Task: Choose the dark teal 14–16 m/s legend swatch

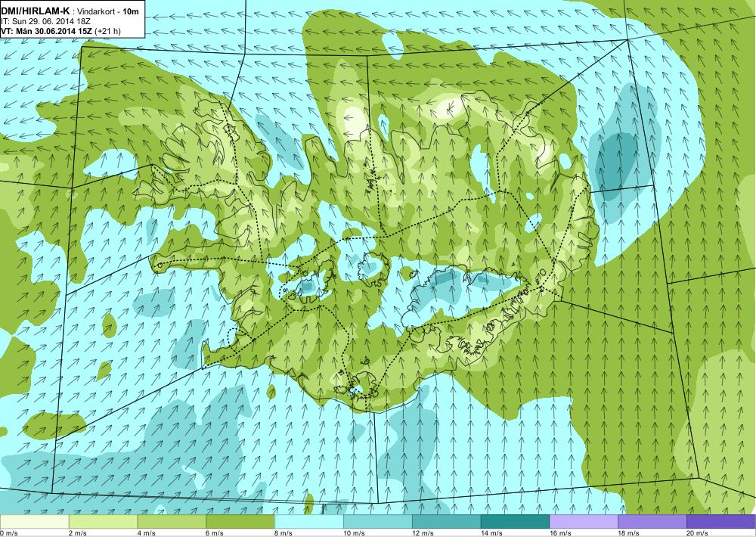Action: point(516,522)
